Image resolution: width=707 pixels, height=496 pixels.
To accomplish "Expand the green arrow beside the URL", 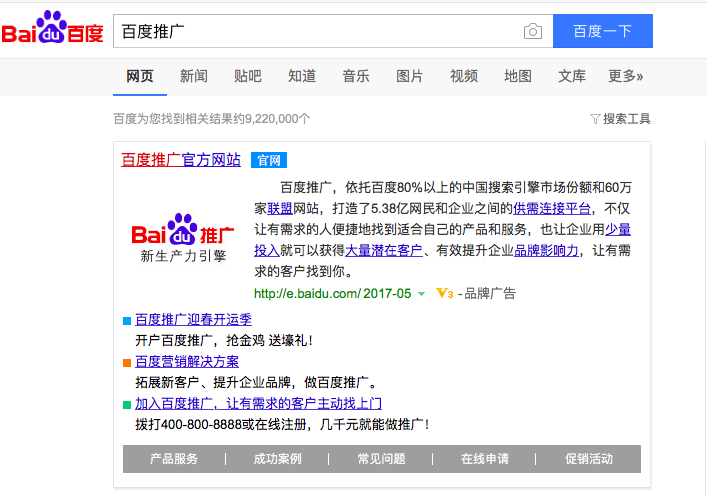I will [x=421, y=294].
